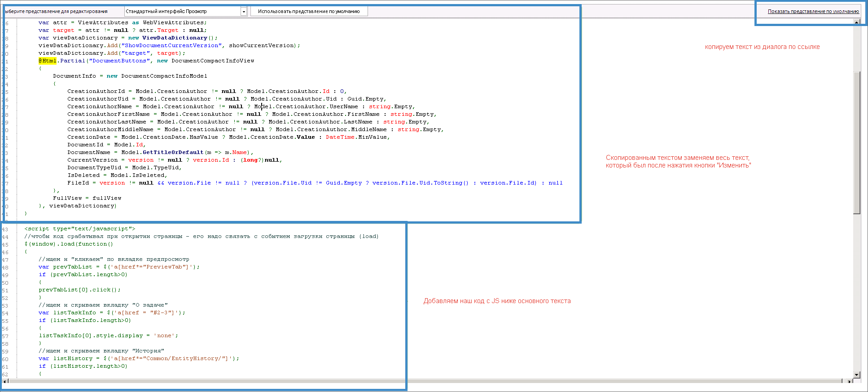The height and width of the screenshot is (392, 868).
Task: Open the view selection dropdown arrow
Action: [x=244, y=12]
